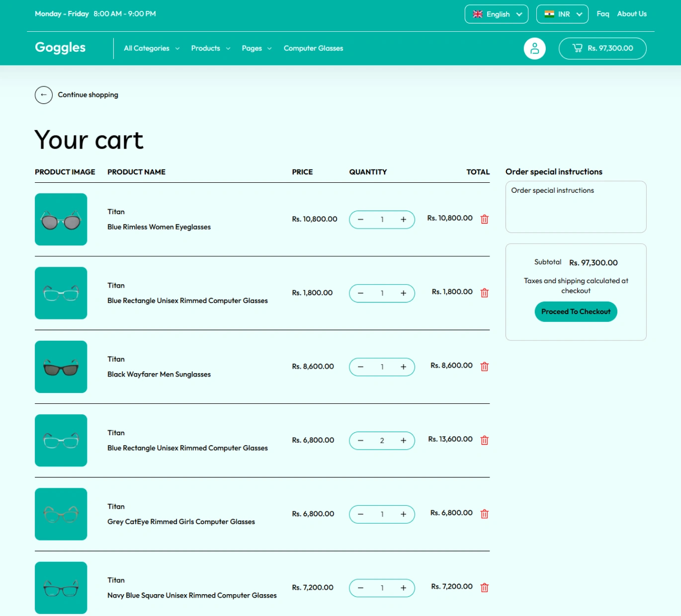Open the Grey CatEye Girls glasses thumbnail

point(61,514)
